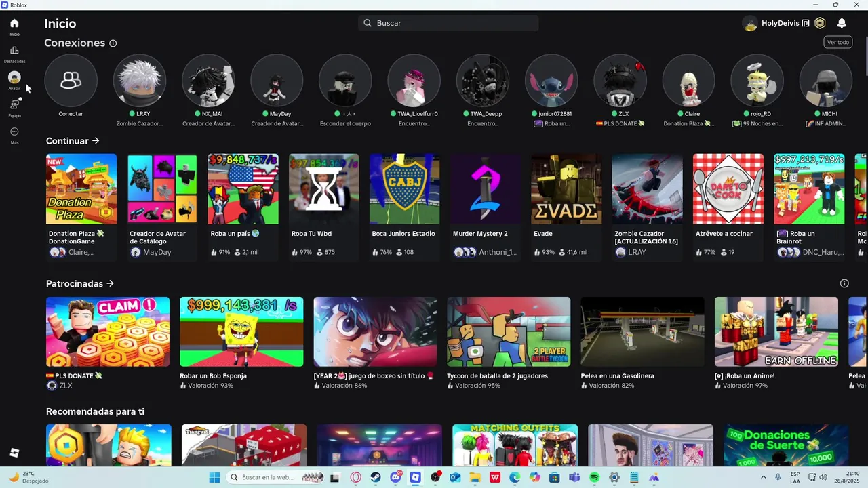Open TWA_Lioelfurr0's connection avatar

click(414, 80)
